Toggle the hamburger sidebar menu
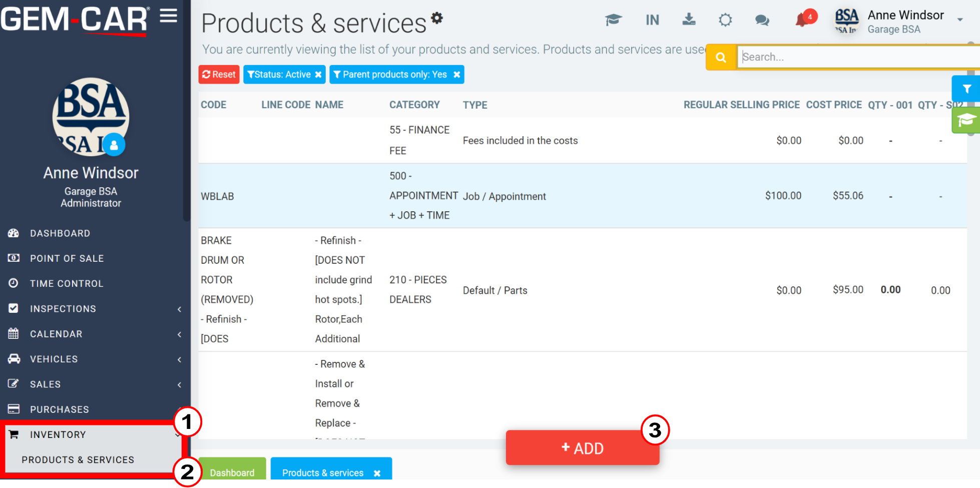980x488 pixels. point(169,16)
